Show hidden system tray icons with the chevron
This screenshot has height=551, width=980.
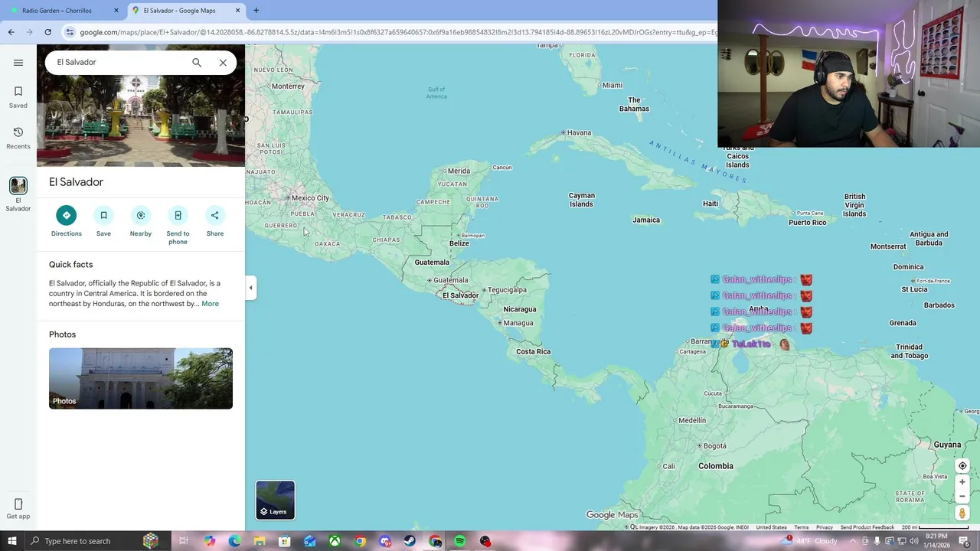[x=852, y=541]
